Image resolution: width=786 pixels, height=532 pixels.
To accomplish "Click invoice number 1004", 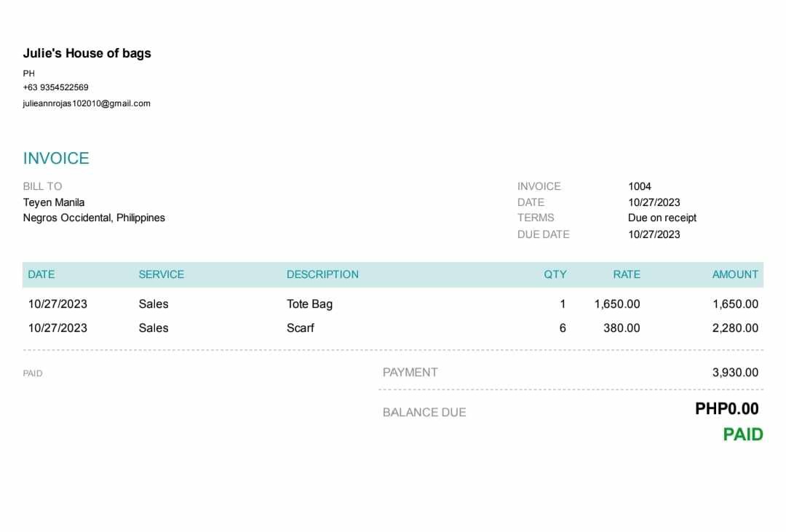I will tap(640, 186).
